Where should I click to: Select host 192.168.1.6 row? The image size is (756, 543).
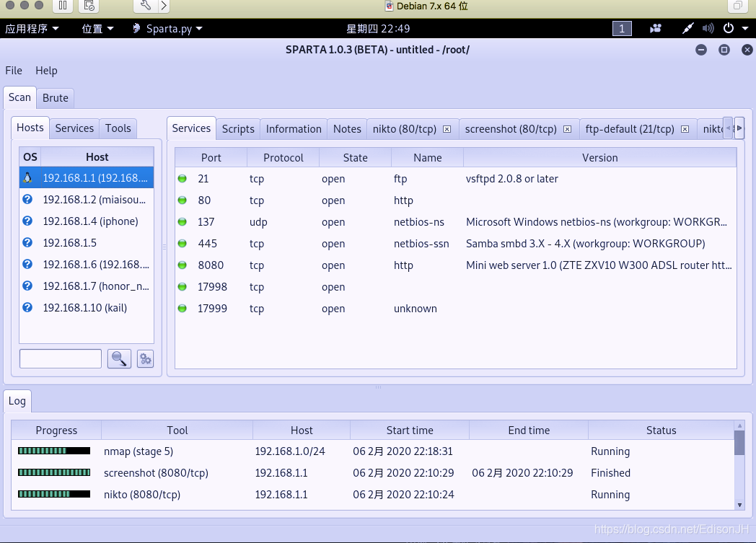(x=87, y=265)
